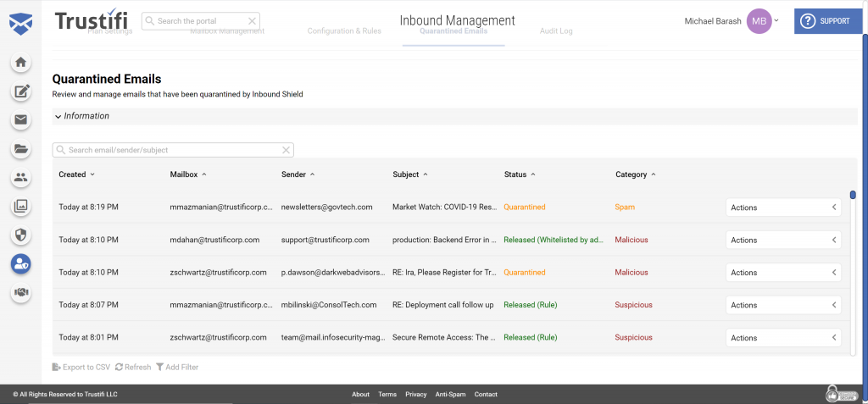Click 'Released (Whitelisted by ad...' status

click(x=554, y=240)
